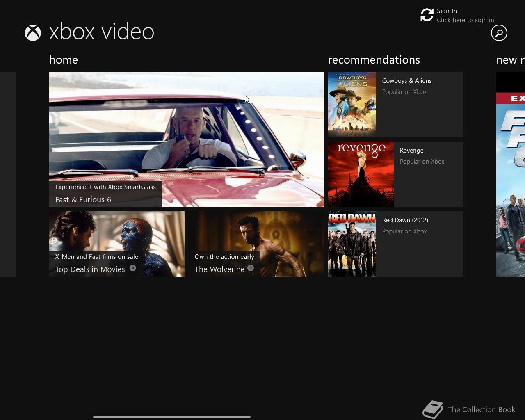Click the horizontal scrollbar thumb at the bottom
Image resolution: width=525 pixels, height=420 pixels.
point(172,417)
